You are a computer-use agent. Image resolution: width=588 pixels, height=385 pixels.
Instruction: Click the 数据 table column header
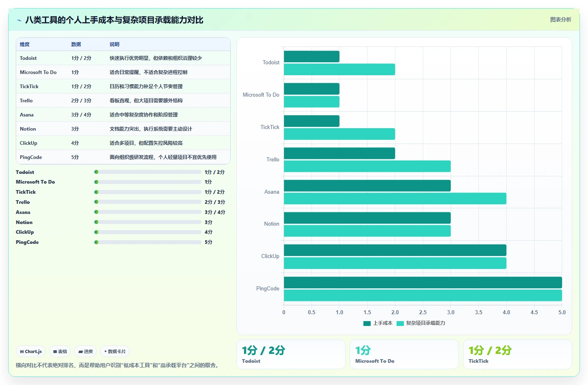point(76,44)
